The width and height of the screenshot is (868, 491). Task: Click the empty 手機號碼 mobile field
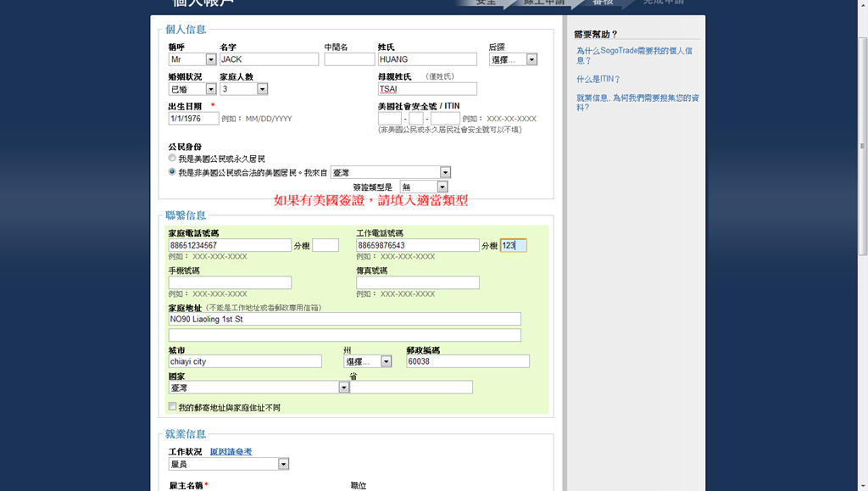click(x=230, y=283)
